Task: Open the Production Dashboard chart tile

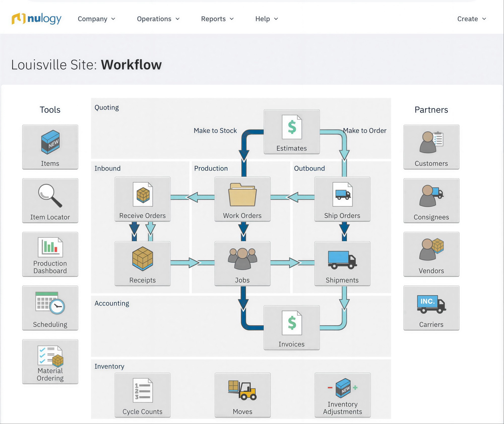Action: click(50, 254)
